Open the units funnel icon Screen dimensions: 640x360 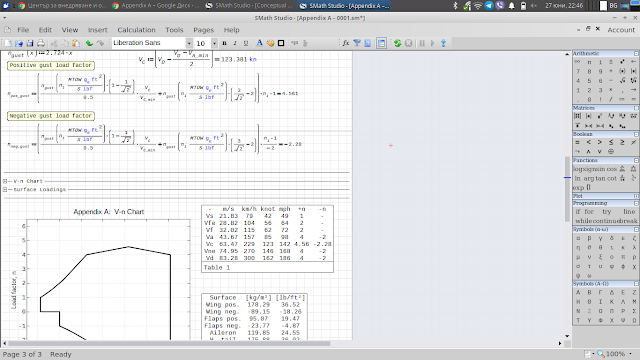pos(357,43)
